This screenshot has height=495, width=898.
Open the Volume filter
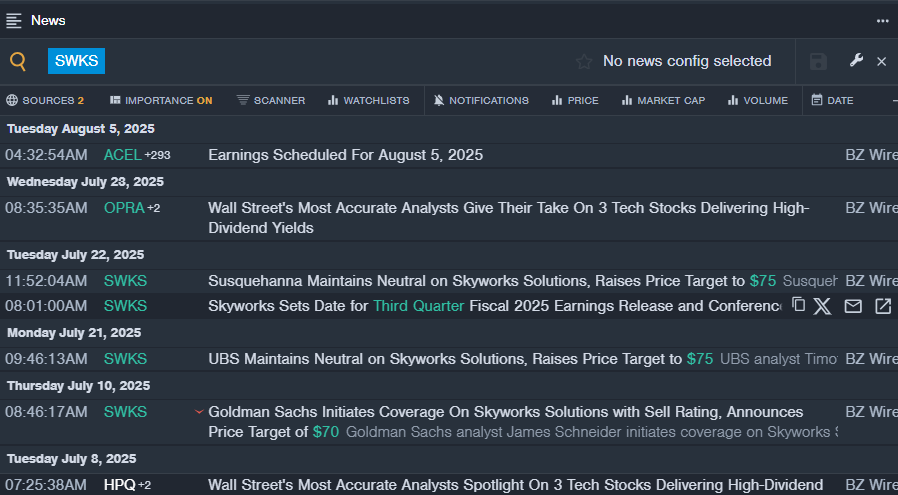click(758, 100)
